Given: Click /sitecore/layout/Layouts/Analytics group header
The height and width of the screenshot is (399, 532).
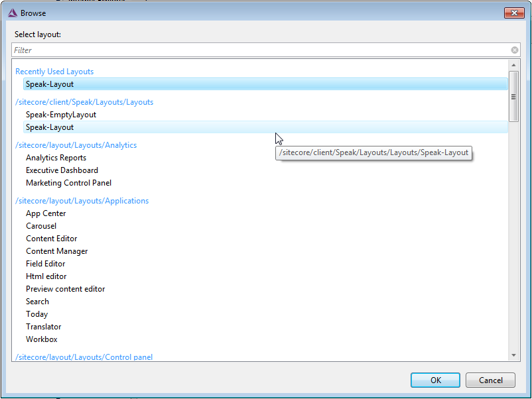Looking at the screenshot, I should [76, 145].
